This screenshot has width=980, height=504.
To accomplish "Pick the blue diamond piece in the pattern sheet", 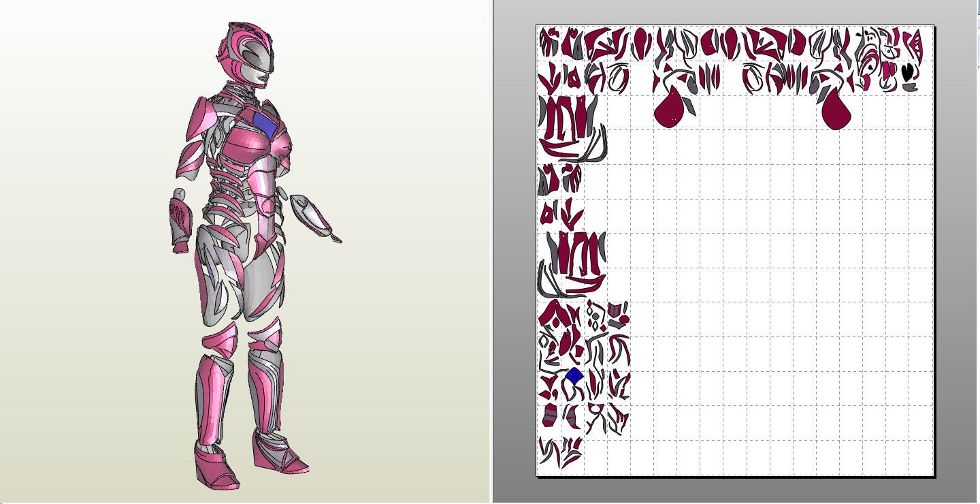I will pos(574,376).
